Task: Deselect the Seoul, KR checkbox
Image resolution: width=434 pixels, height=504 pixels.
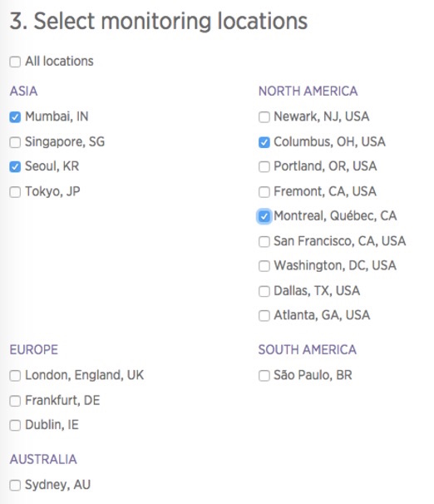Action: click(x=15, y=167)
